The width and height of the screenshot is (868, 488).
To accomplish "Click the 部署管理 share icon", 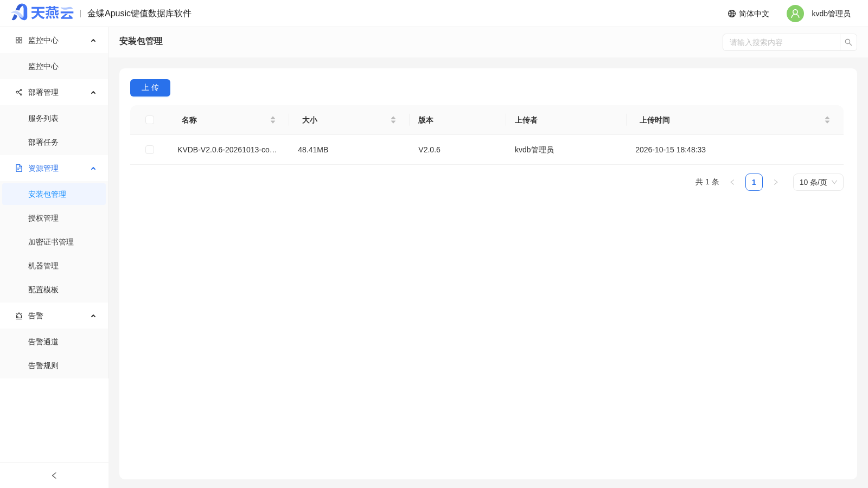I will [x=19, y=92].
